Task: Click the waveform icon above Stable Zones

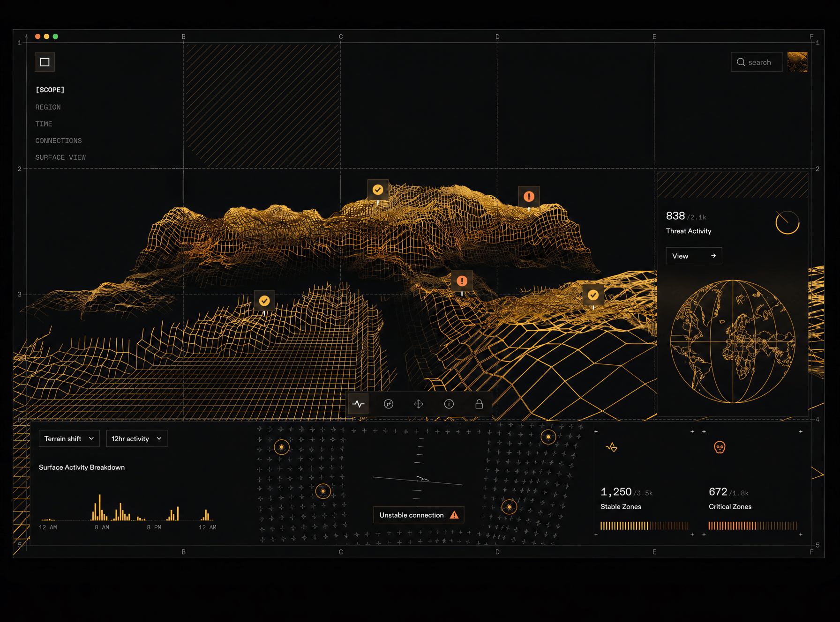Action: point(612,447)
